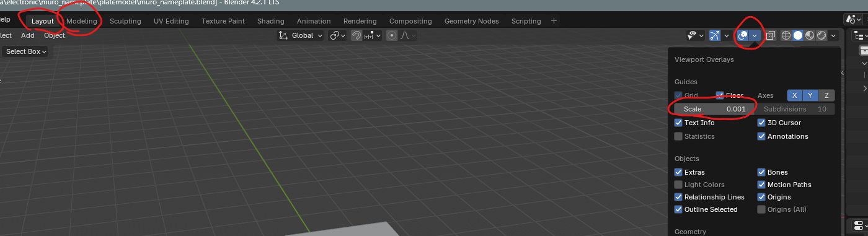Switch to material preview shading
The image size is (868, 236).
tap(810, 35)
